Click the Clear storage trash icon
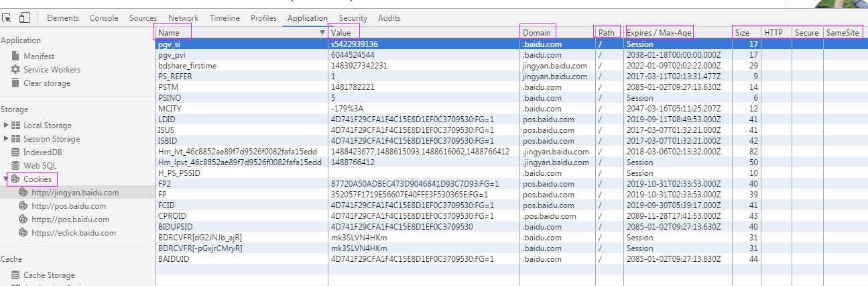 15,83
